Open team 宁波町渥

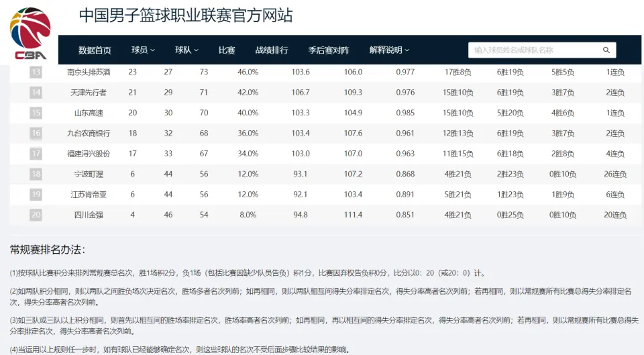89,174
